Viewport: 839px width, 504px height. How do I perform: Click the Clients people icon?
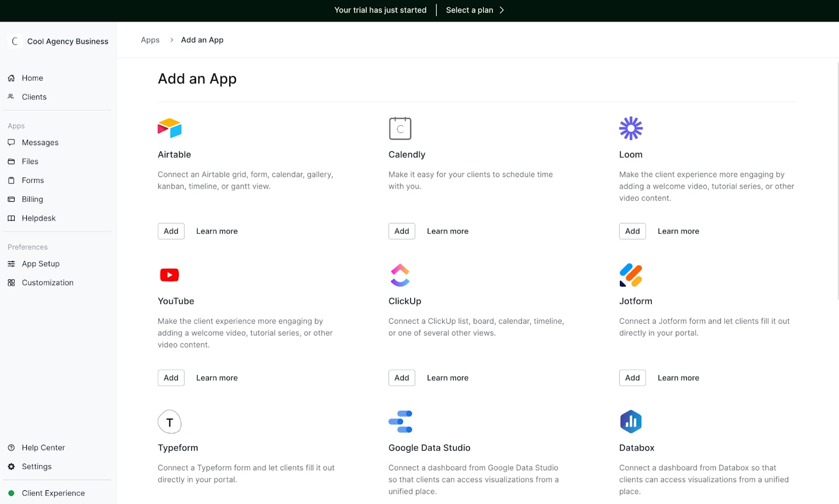click(x=11, y=97)
